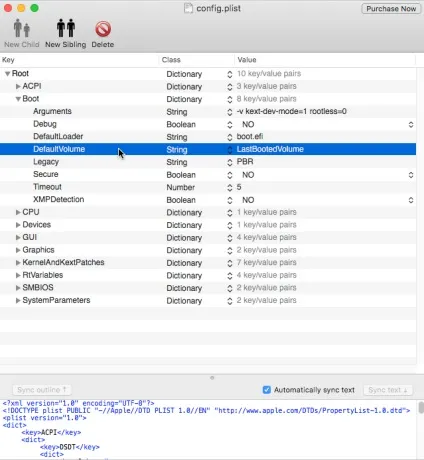
Task: Expand the SystemParameters row
Action: (18, 300)
